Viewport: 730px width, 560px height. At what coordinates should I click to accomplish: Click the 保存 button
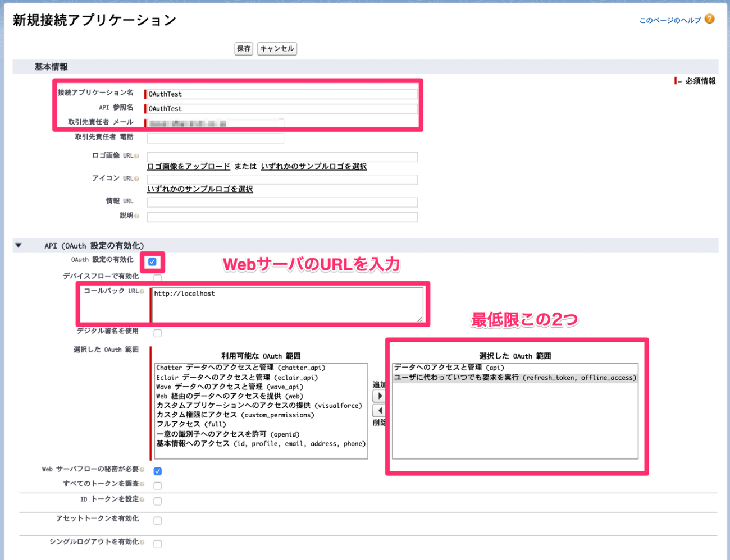click(x=244, y=49)
